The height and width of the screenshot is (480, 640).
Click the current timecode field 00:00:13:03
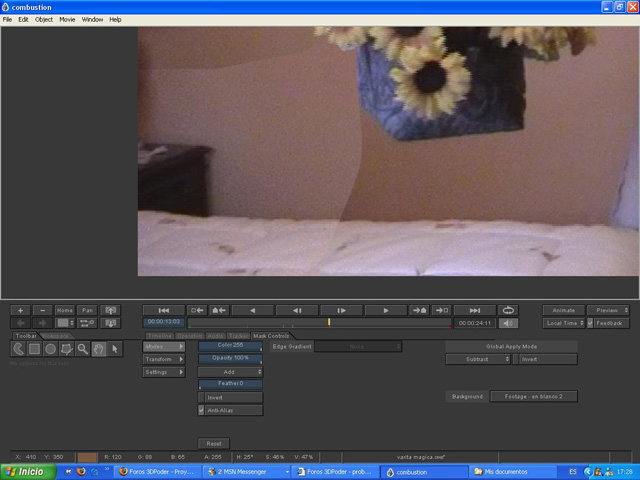pos(164,322)
